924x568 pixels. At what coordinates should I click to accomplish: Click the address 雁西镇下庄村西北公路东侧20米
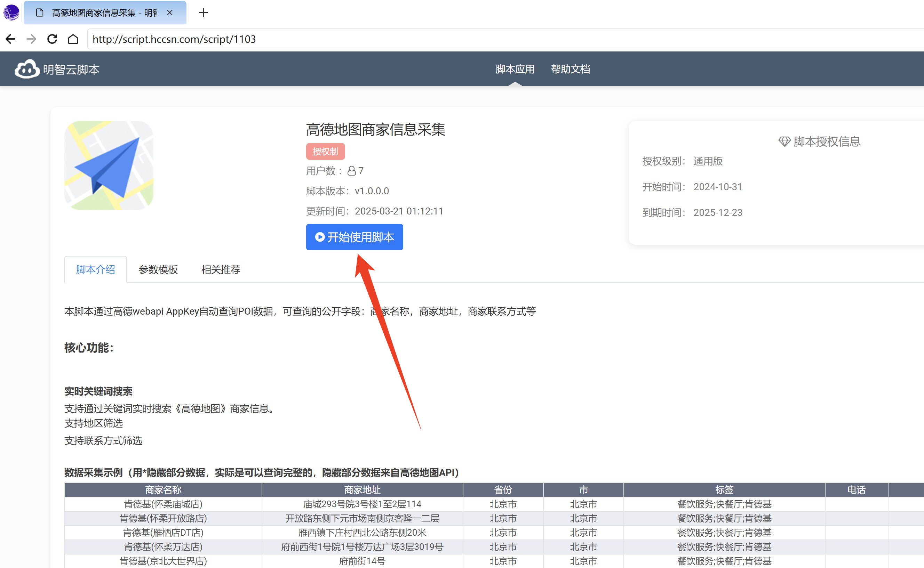(x=363, y=533)
